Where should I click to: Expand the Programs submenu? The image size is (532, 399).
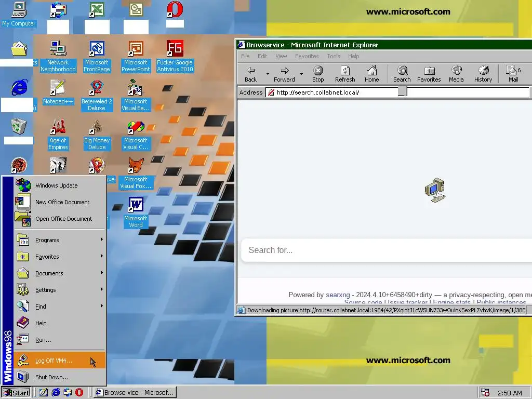pos(60,240)
